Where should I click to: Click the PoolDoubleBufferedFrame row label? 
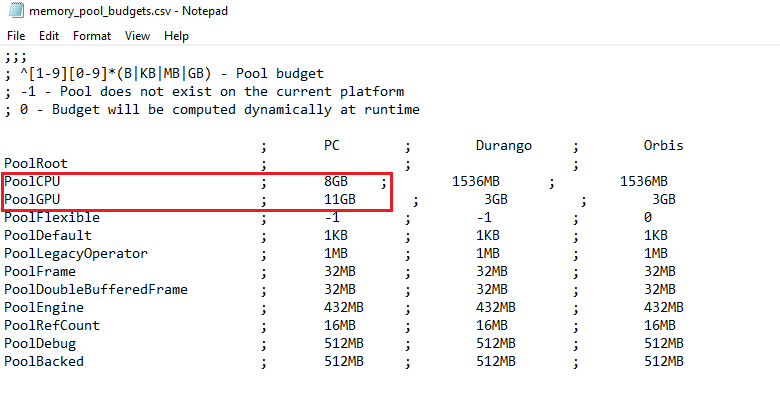point(96,289)
